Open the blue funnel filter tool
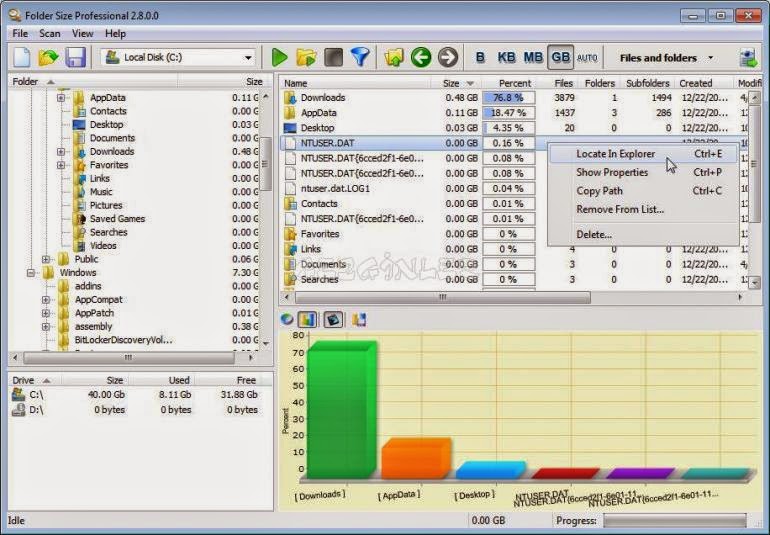The height and width of the screenshot is (535, 770). [360, 57]
